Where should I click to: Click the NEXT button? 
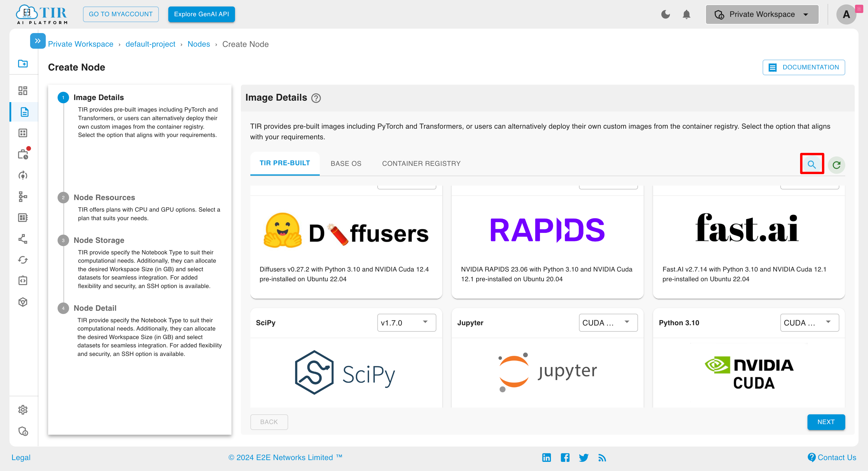[x=826, y=422]
